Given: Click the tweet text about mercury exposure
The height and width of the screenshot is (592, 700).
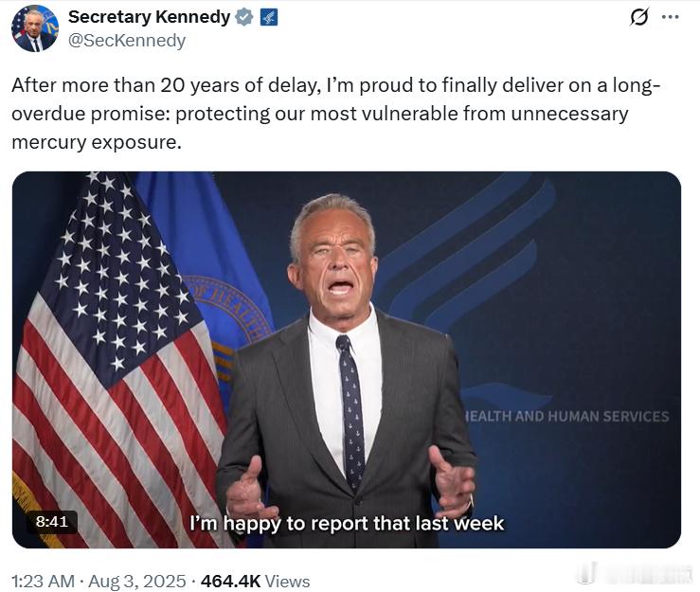Looking at the screenshot, I should [335, 114].
